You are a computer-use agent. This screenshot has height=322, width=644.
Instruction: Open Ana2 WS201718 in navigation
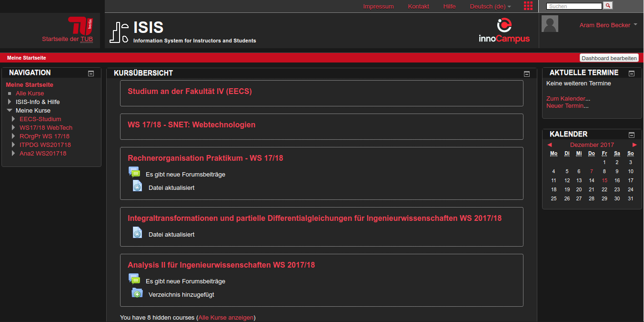tap(43, 153)
